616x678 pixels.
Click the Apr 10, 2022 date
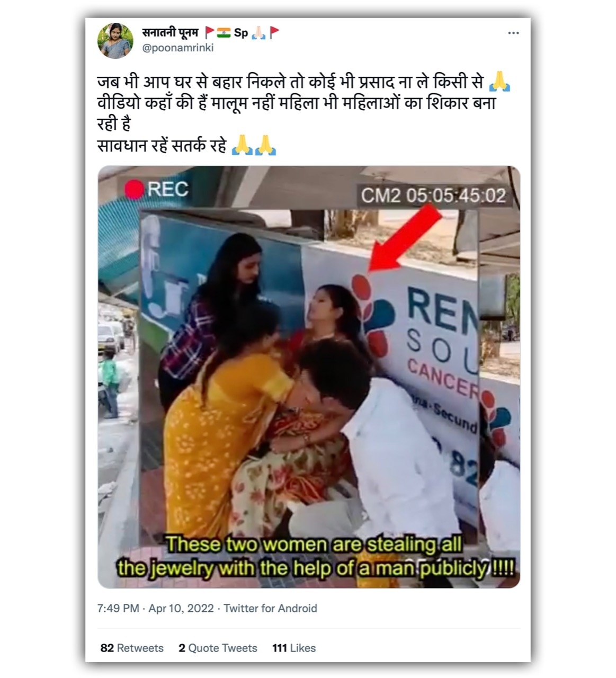181,608
